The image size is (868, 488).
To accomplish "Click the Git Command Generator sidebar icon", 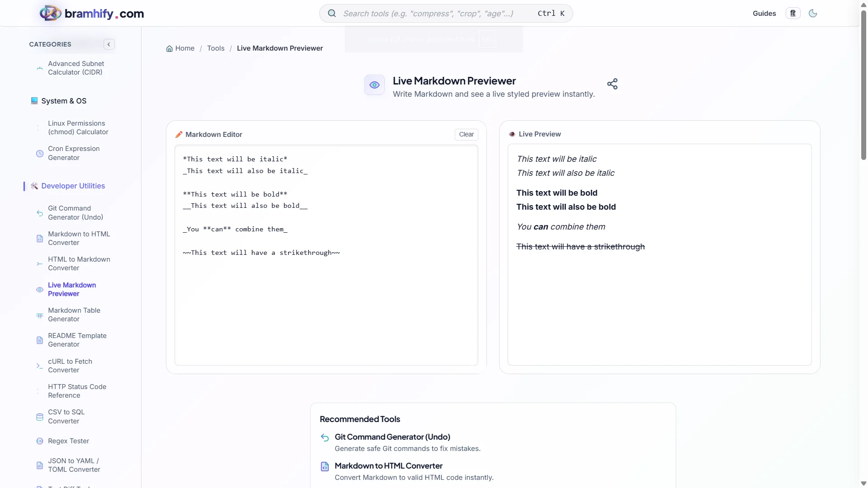I will pyautogui.click(x=40, y=213).
